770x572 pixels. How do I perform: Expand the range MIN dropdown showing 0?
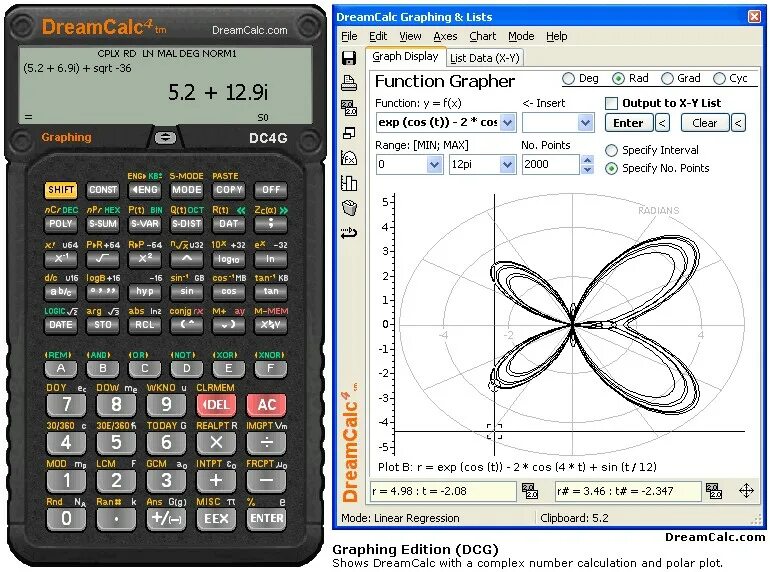[x=434, y=164]
